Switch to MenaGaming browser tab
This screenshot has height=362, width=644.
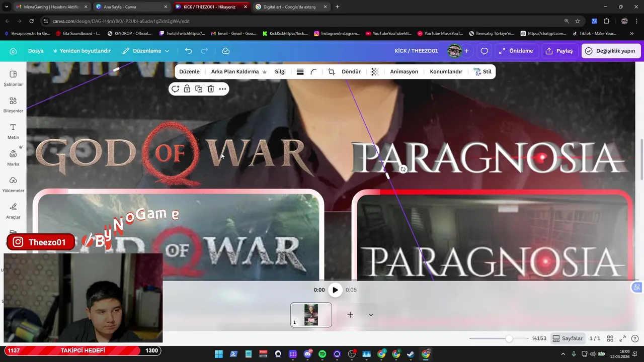click(x=52, y=7)
